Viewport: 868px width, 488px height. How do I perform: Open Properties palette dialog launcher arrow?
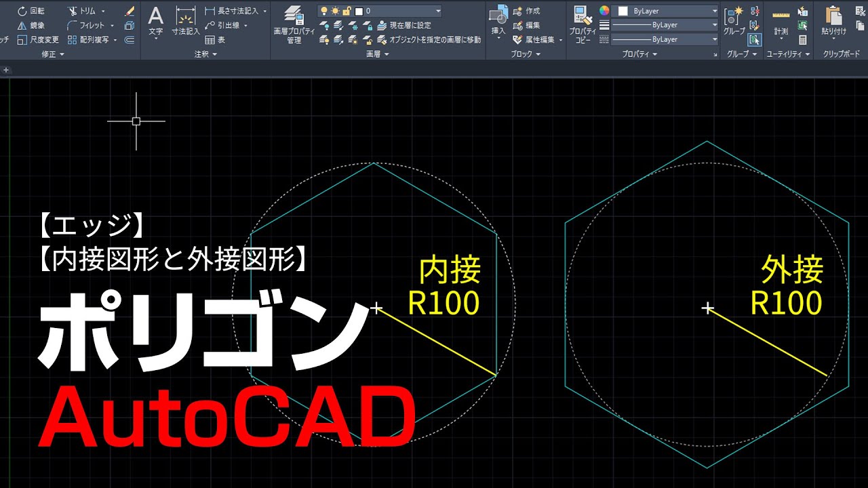716,56
